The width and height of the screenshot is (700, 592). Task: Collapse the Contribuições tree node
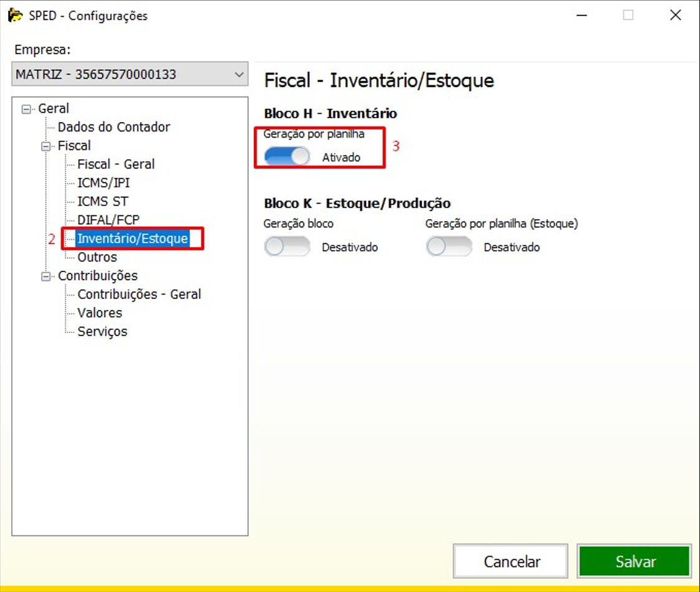45,276
